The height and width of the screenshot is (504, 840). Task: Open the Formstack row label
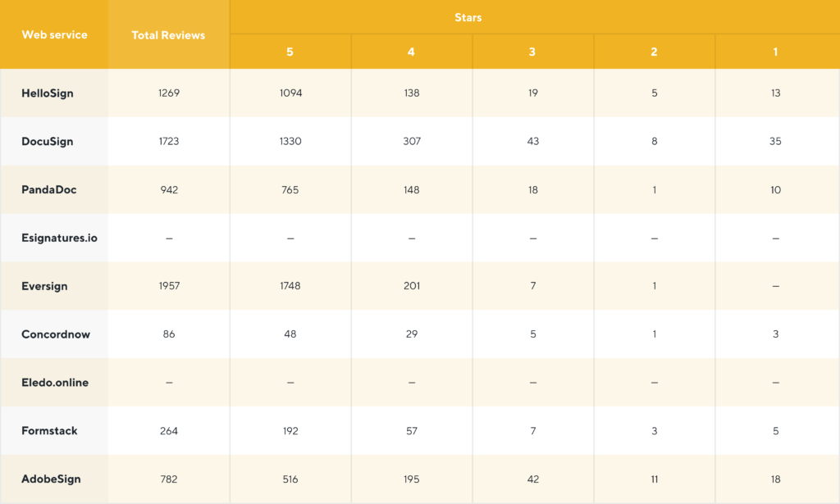coord(49,431)
